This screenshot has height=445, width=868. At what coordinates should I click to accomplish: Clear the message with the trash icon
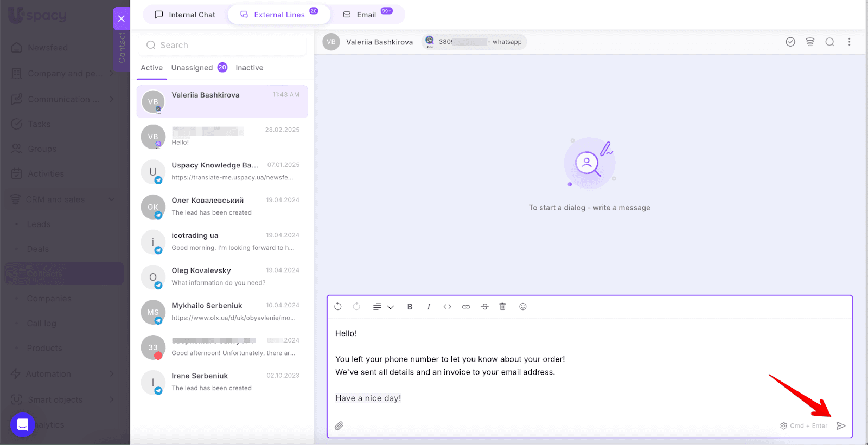point(502,307)
